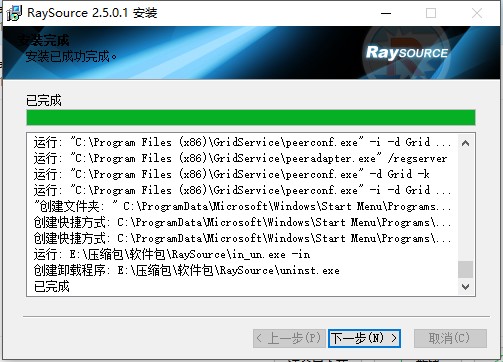Select log line 创建文件夹 Start Menu

(x=242, y=206)
